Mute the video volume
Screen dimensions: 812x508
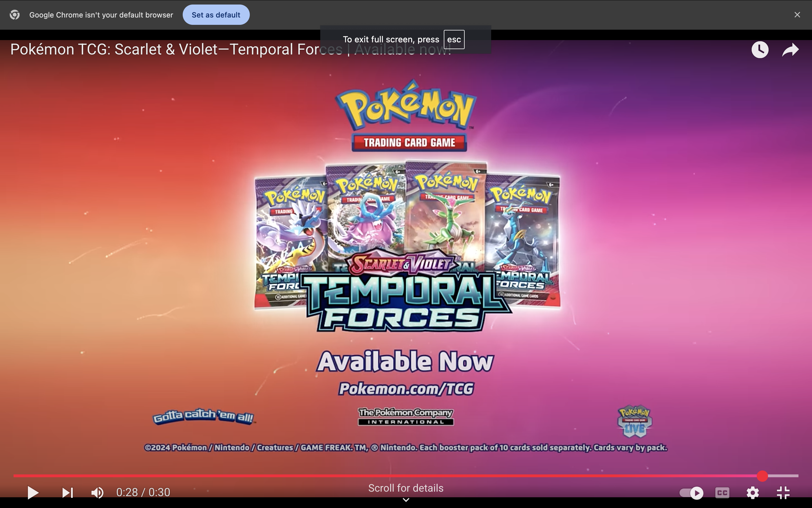pyautogui.click(x=97, y=492)
